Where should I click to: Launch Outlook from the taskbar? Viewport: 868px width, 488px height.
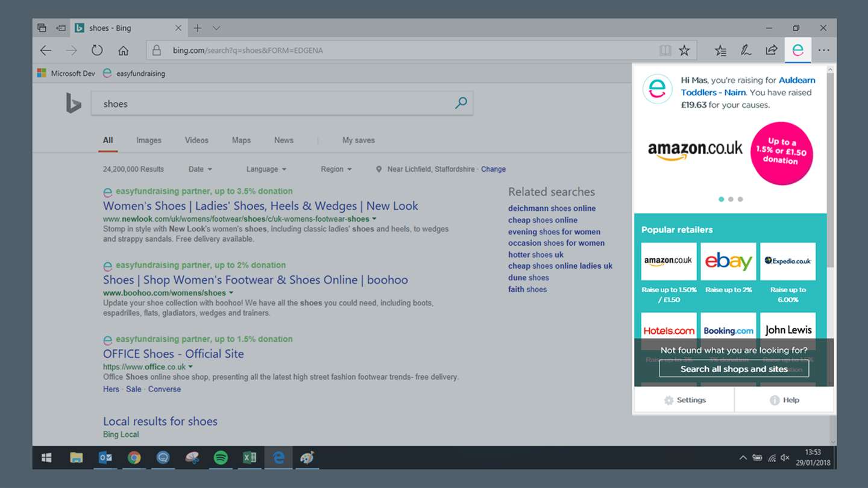(x=105, y=458)
